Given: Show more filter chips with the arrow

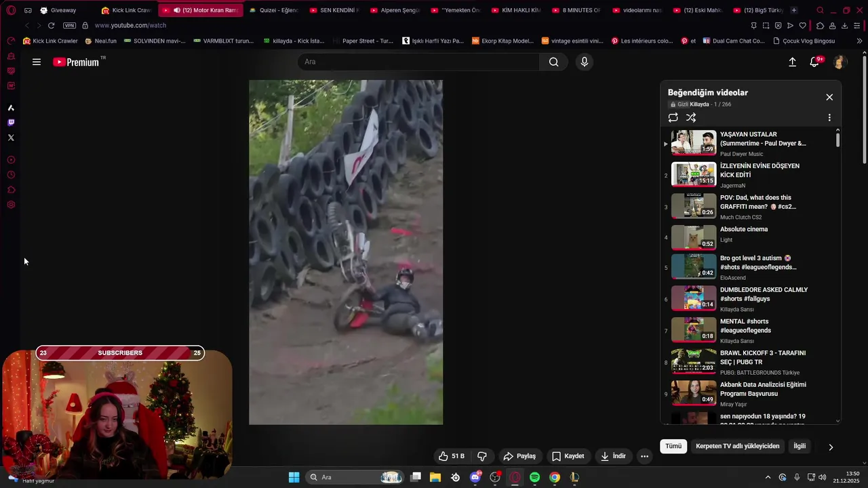Looking at the screenshot, I should click(831, 447).
